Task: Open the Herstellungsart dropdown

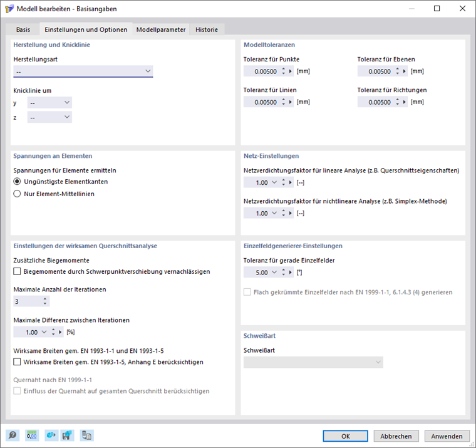Action: click(x=83, y=71)
